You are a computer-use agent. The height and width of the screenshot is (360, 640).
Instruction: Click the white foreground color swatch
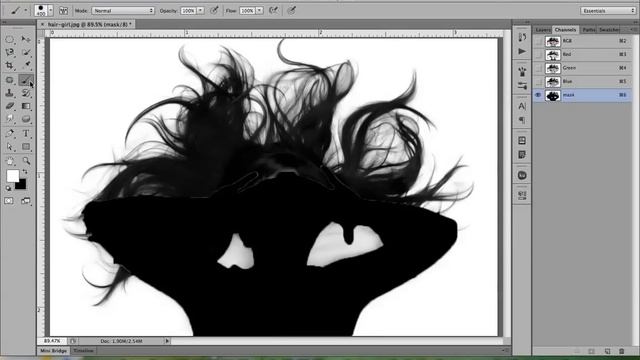click(12, 176)
